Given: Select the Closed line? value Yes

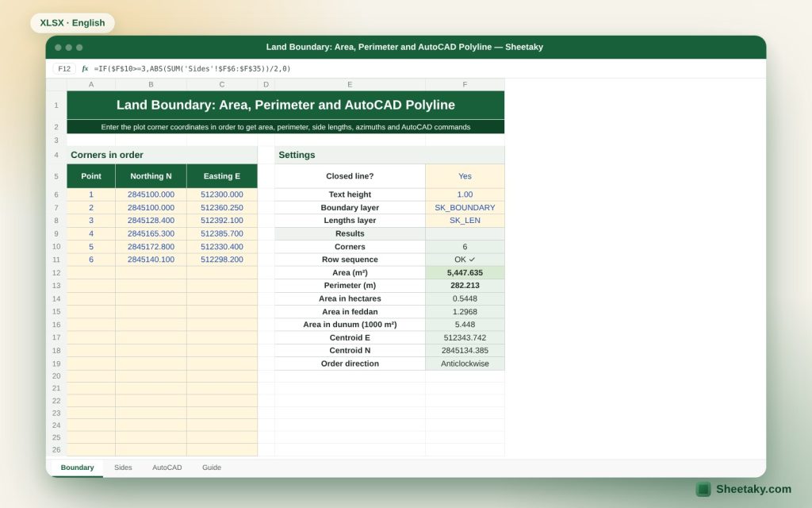Looking at the screenshot, I should (x=465, y=176).
